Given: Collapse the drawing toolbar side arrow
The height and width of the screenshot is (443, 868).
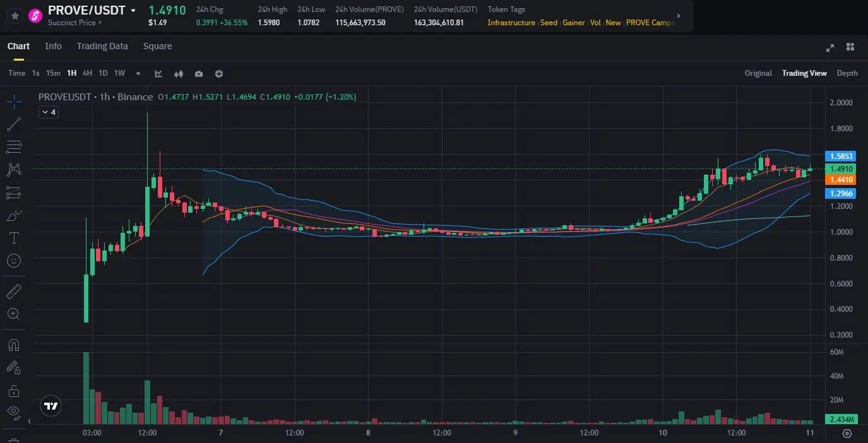Looking at the screenshot, I should (29, 421).
